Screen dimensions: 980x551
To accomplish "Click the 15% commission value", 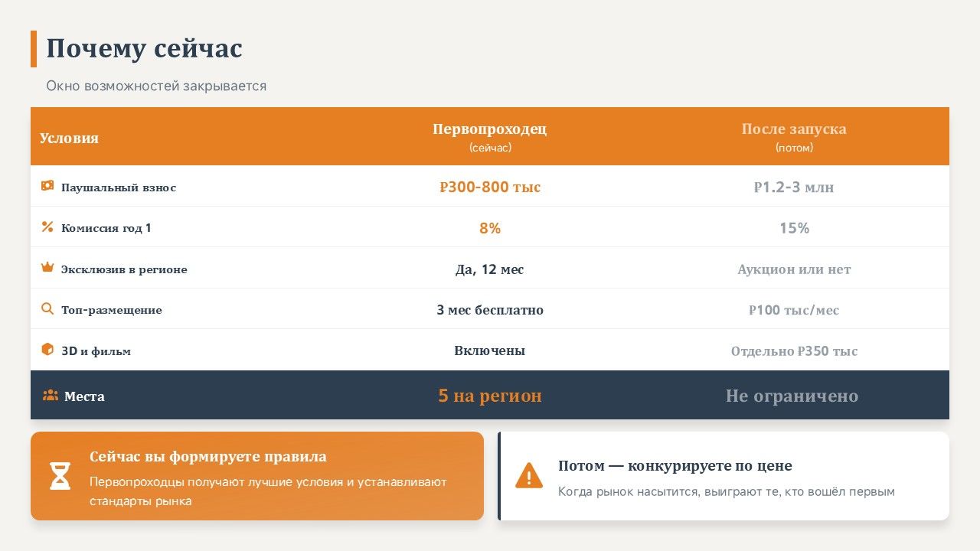I will 794,228.
